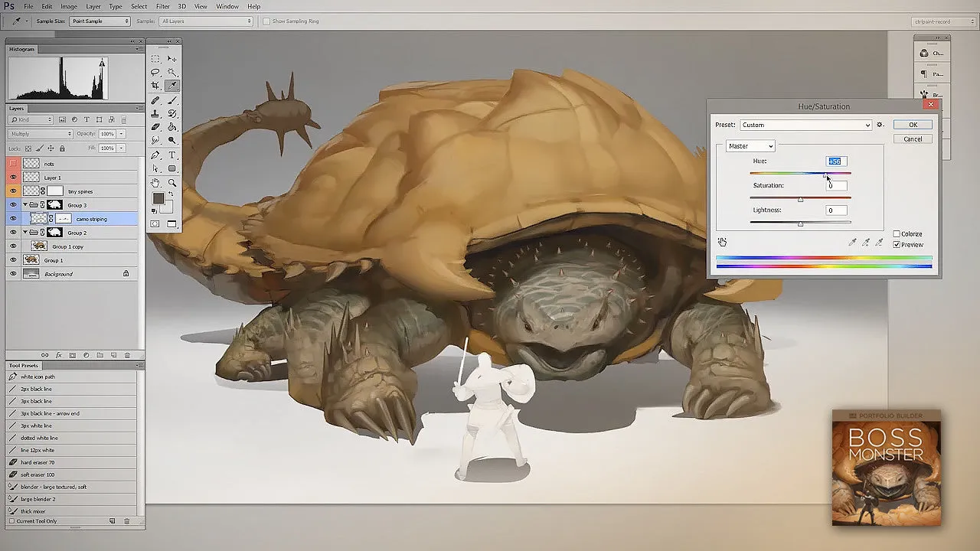The image size is (980, 551).
Task: Enable Current Tool Only checkbox
Action: tap(11, 521)
